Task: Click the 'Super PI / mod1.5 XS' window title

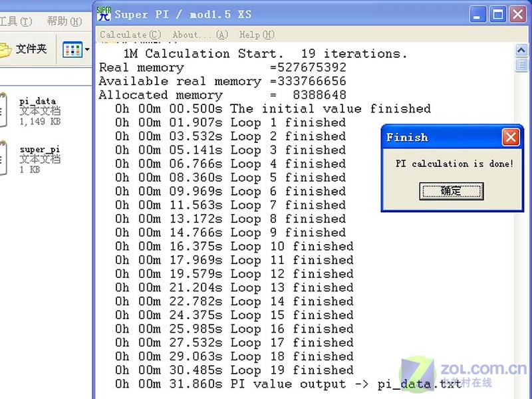Action: [x=184, y=15]
